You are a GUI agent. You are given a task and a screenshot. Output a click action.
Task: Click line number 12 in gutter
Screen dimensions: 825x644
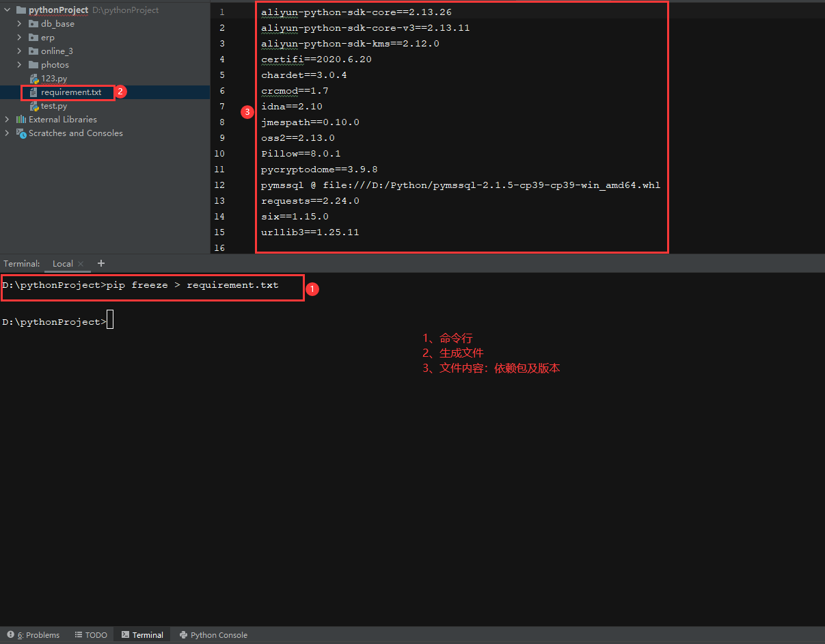click(x=219, y=185)
